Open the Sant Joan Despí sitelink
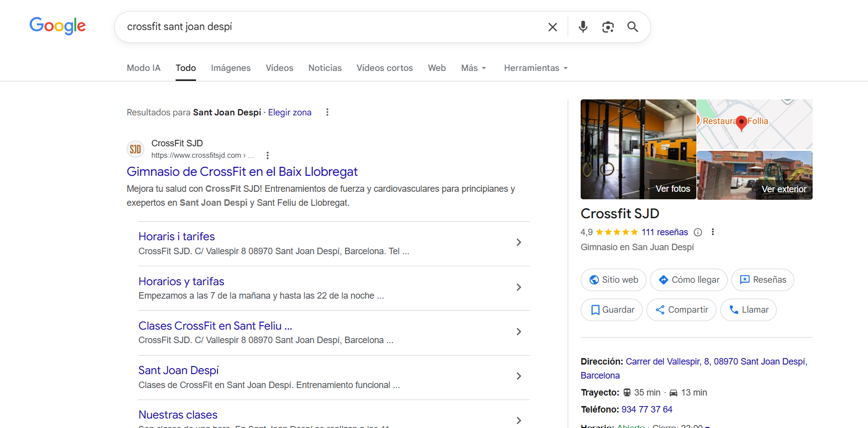Image resolution: width=868 pixels, height=428 pixels. pyautogui.click(x=179, y=371)
